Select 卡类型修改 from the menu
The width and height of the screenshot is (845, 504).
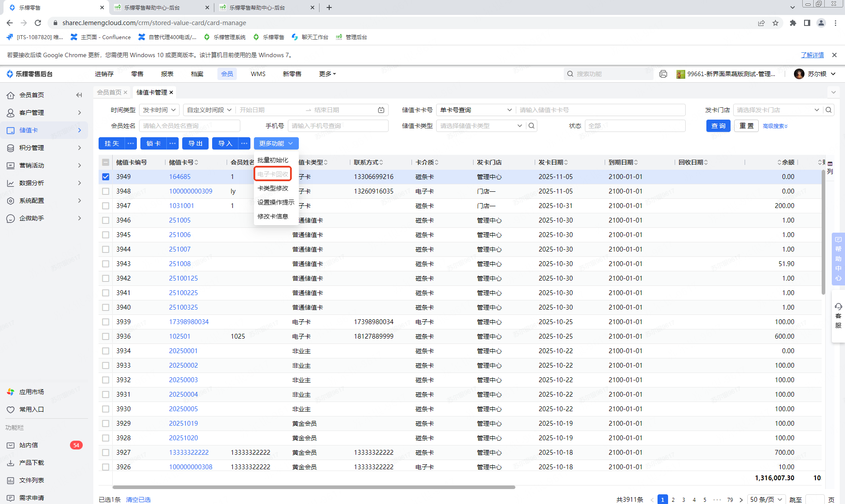(273, 188)
